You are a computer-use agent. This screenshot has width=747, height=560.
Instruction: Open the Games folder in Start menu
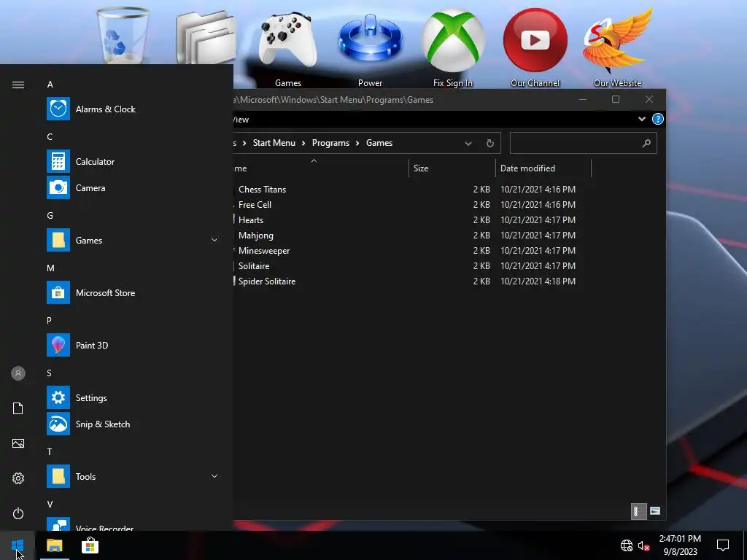[x=131, y=240]
